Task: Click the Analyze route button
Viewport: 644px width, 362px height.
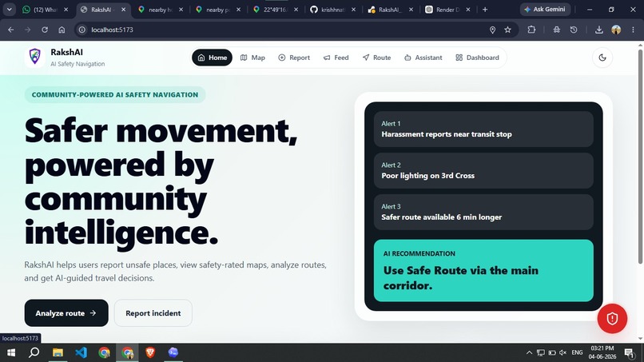Action: pos(66,313)
